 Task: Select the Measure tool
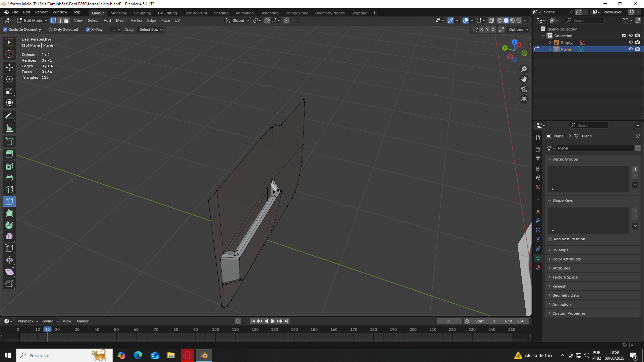(x=9, y=128)
